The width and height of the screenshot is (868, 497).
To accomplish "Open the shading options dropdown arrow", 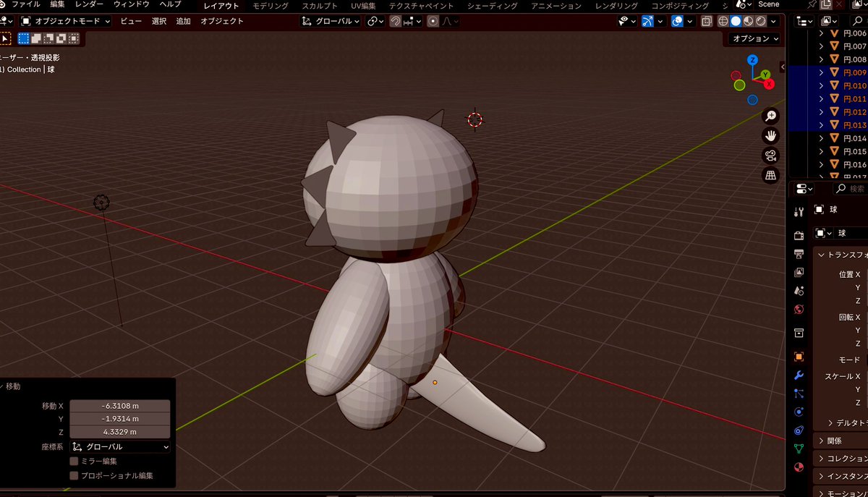I will point(773,21).
